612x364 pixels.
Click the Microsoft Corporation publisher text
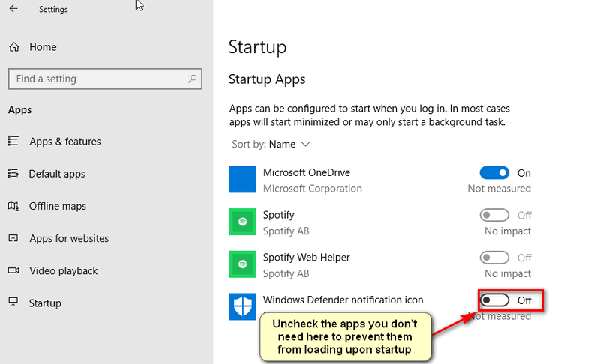click(x=313, y=189)
